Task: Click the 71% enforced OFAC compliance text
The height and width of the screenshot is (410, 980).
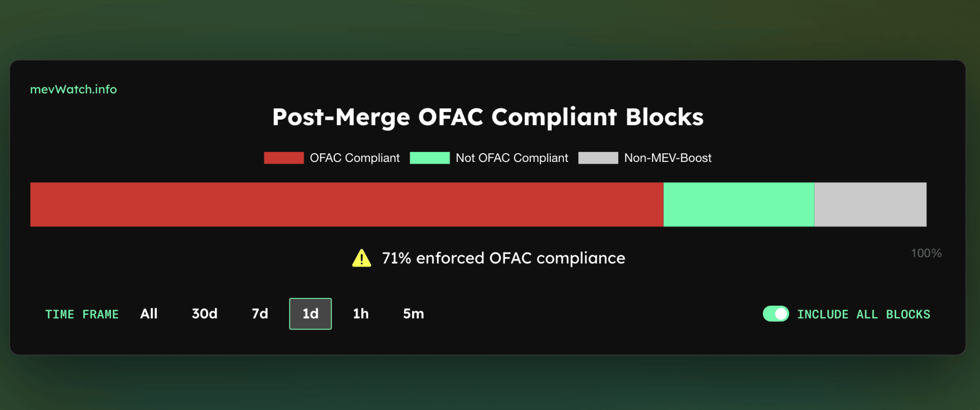Action: [x=503, y=258]
